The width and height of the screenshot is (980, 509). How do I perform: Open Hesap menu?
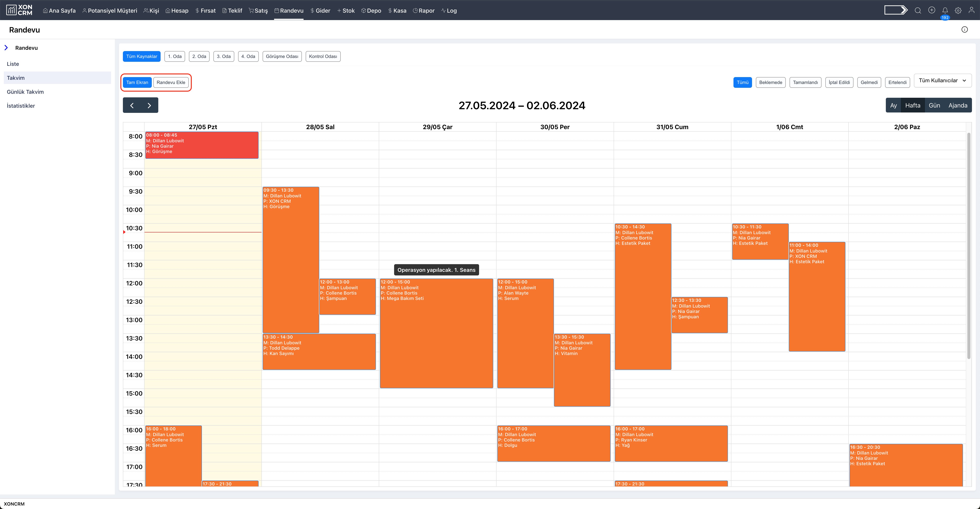tap(177, 11)
